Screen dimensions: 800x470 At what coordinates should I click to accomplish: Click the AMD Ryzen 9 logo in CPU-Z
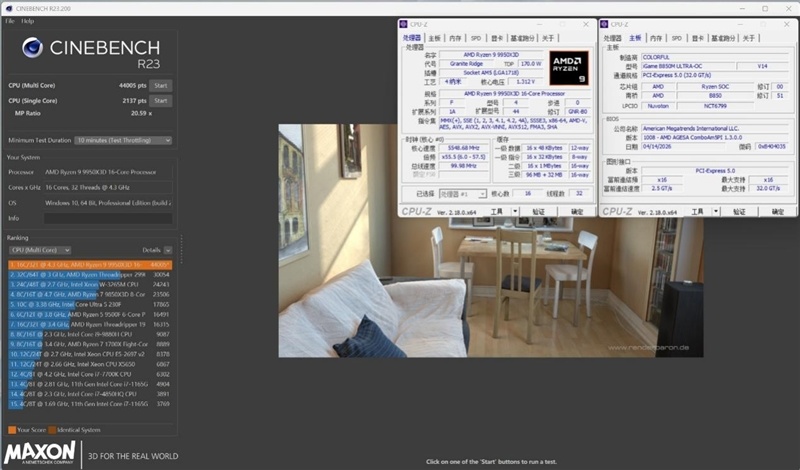point(569,68)
